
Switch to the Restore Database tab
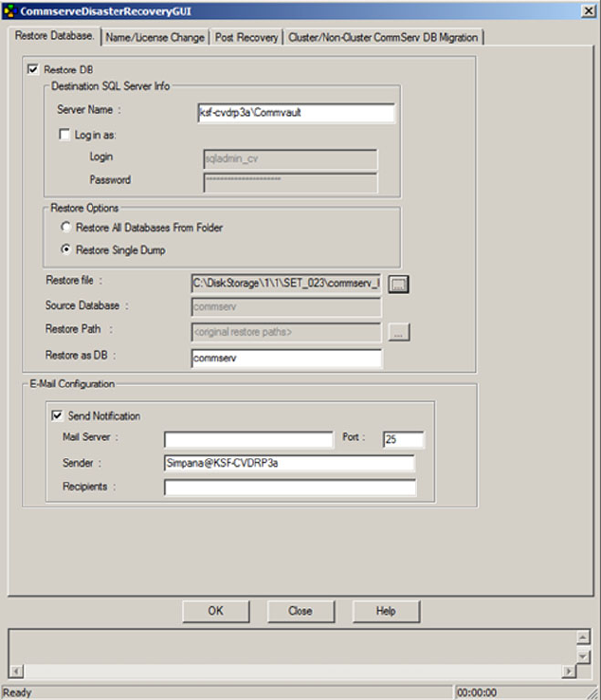[54, 36]
